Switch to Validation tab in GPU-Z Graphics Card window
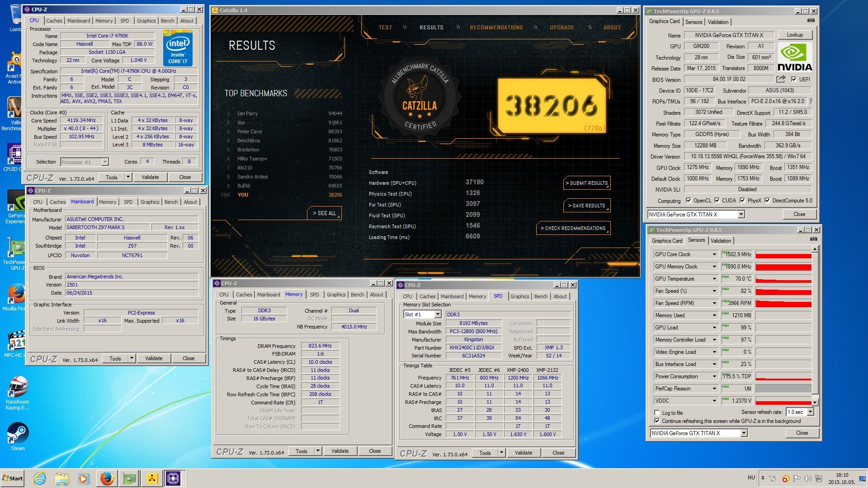 tap(718, 22)
